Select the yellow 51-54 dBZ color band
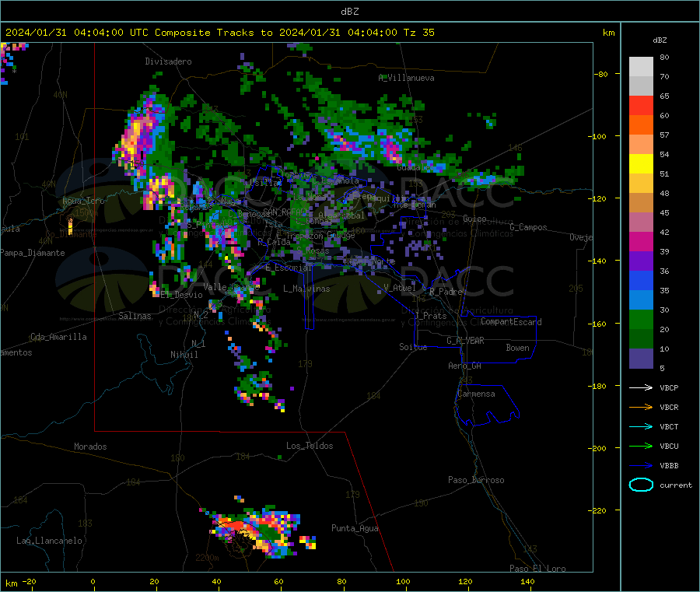This screenshot has width=700, height=592. (641, 164)
